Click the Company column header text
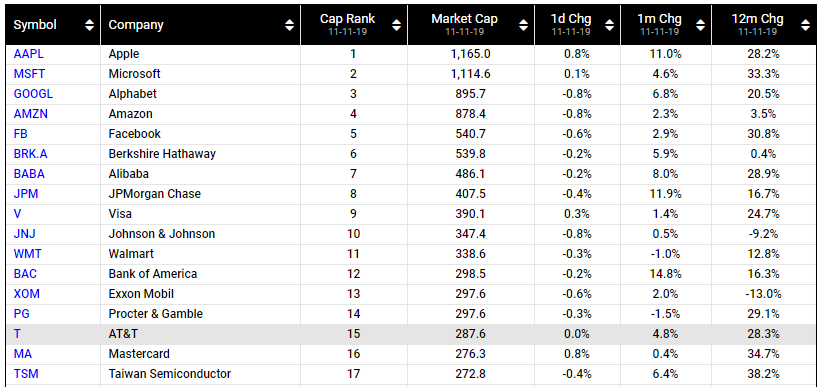This screenshot has width=818, height=387. point(136,25)
